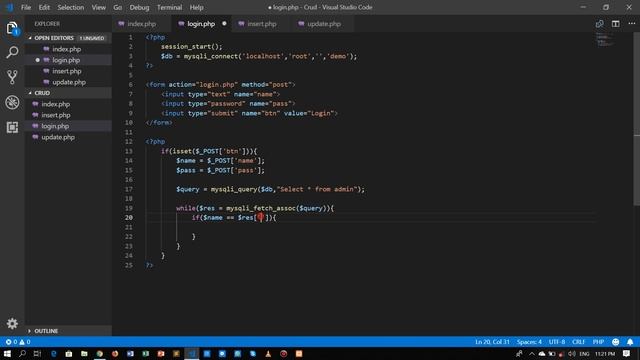The image size is (640, 360).
Task: Open VLC from the taskbar
Action: click(x=268, y=353)
